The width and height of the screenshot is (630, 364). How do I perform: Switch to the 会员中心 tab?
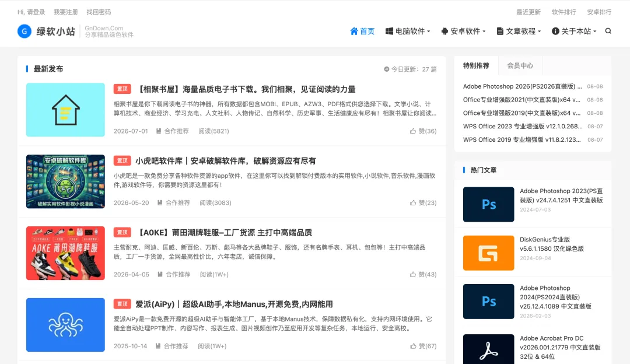click(520, 65)
